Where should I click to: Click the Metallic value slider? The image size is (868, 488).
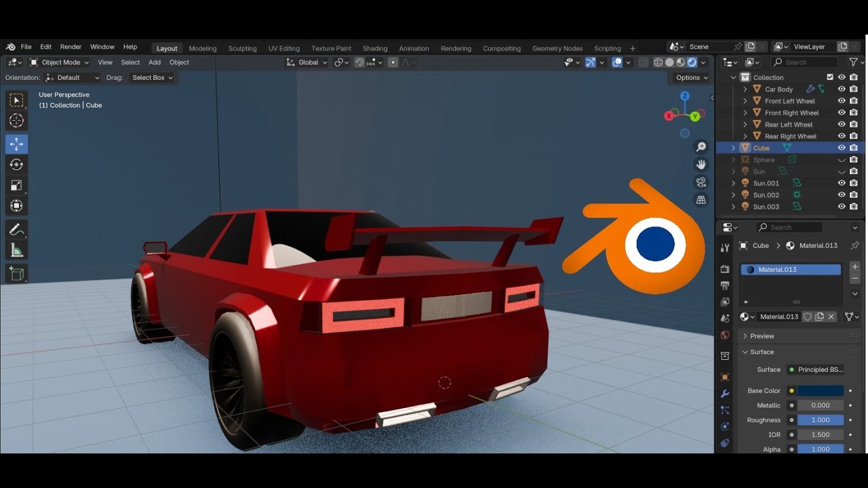(821, 405)
